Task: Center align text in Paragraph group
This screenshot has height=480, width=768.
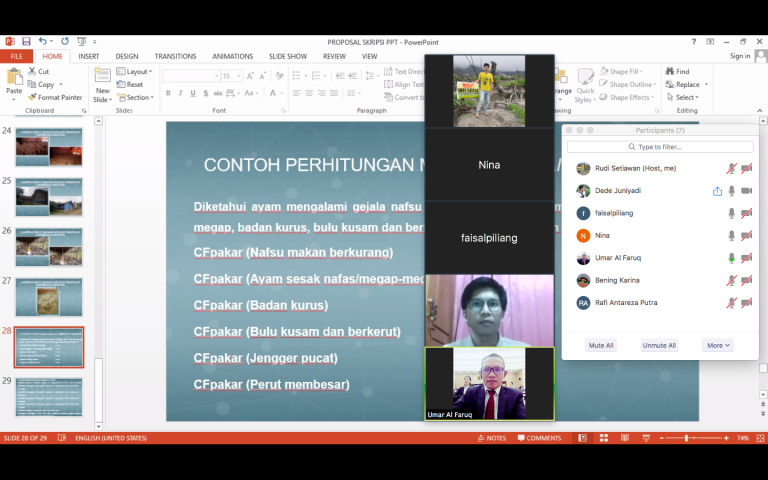Action: 309,93
